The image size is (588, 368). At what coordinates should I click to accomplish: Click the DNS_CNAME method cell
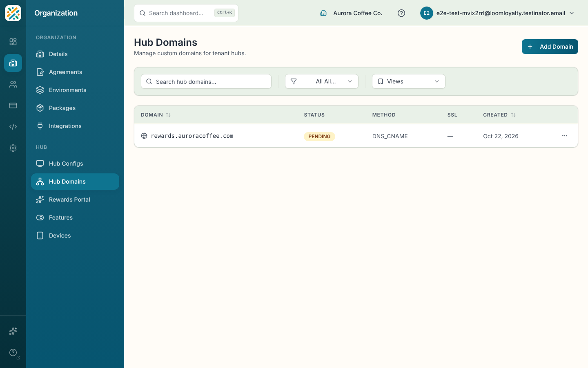pyautogui.click(x=390, y=136)
